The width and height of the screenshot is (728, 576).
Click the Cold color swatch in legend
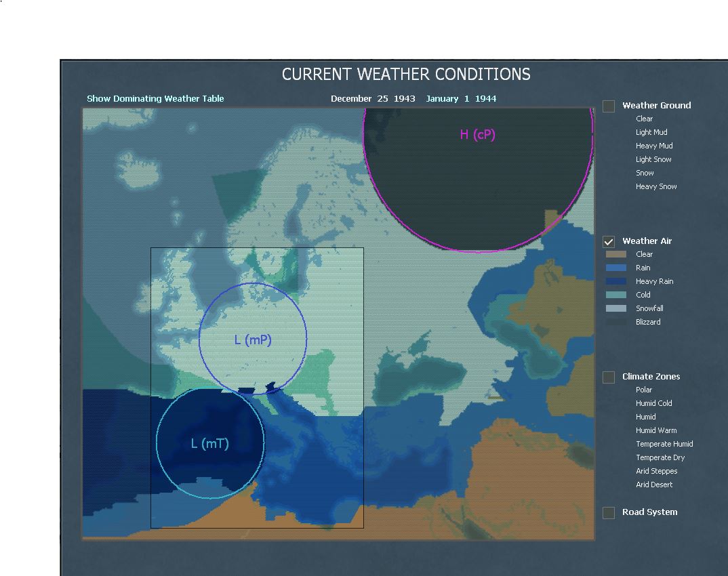pos(616,295)
